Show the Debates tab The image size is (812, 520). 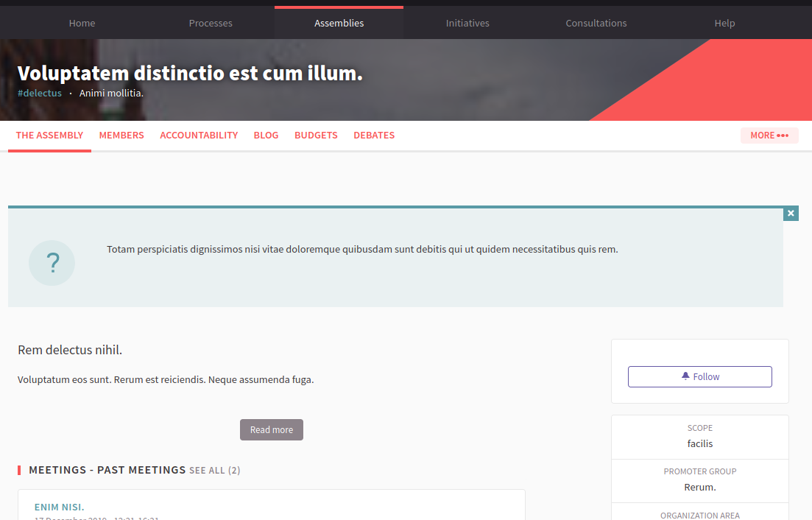tap(374, 136)
